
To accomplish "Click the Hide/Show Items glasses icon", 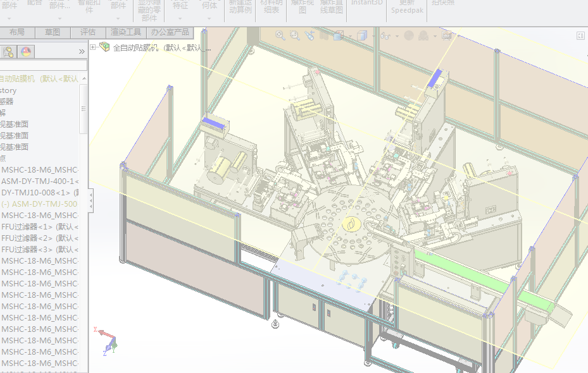I will 385,35.
